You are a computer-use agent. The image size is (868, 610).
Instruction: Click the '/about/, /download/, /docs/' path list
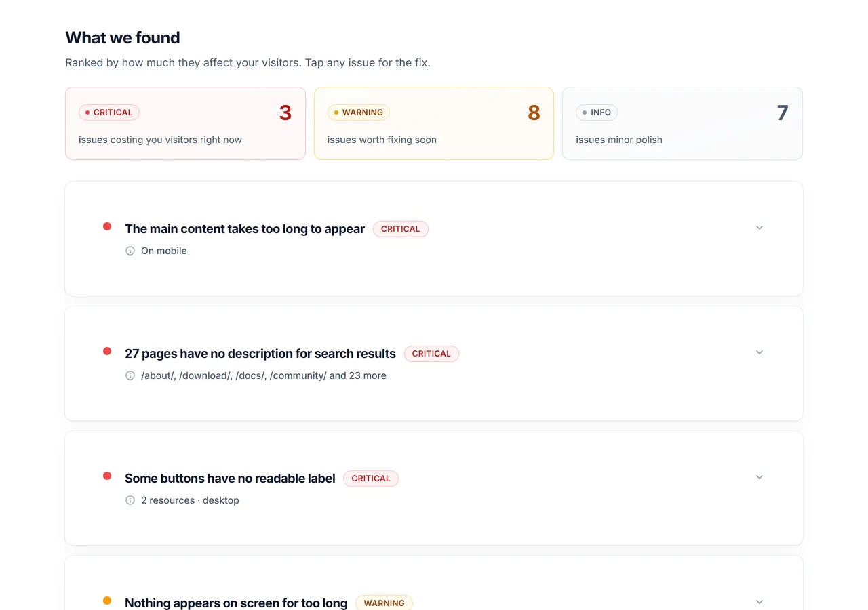(x=264, y=375)
